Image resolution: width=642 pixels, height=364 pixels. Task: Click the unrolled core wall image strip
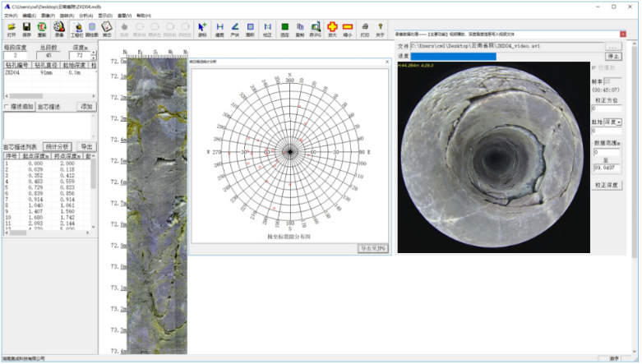pyautogui.click(x=157, y=206)
